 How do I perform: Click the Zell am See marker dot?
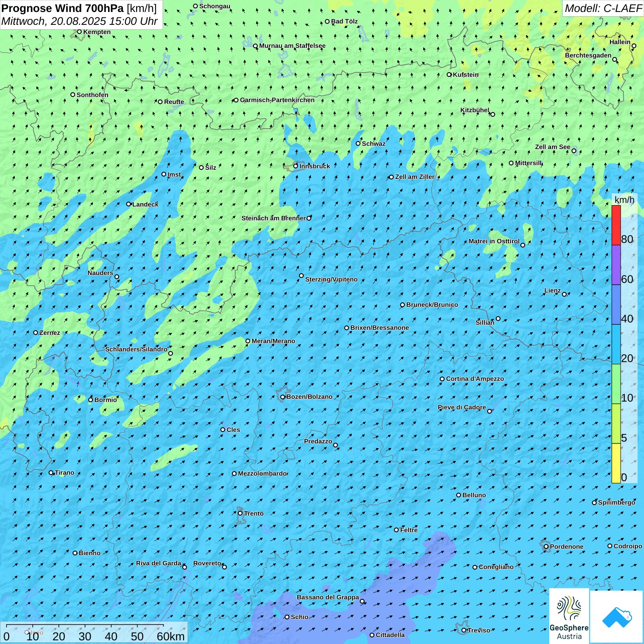tap(574, 151)
